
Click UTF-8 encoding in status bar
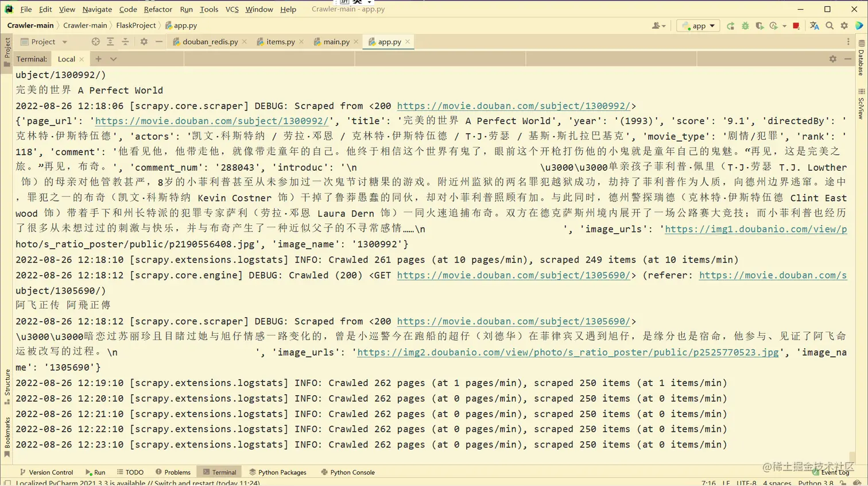point(746,483)
